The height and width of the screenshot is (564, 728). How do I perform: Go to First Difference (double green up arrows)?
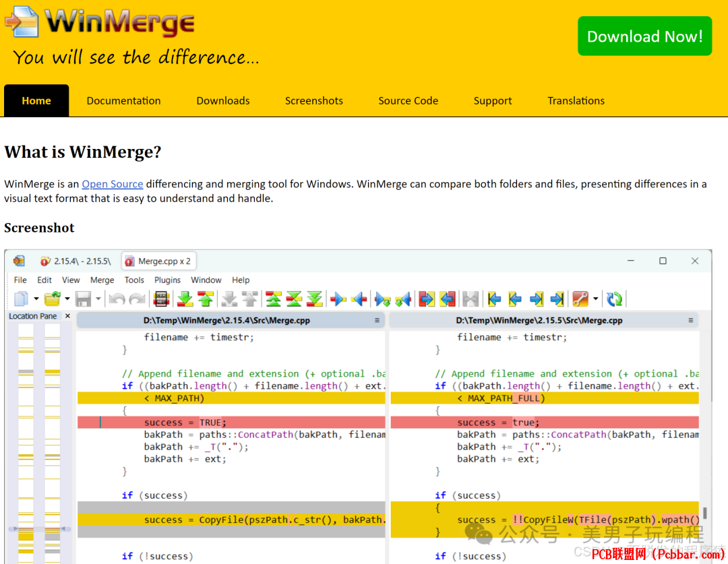[x=274, y=299]
